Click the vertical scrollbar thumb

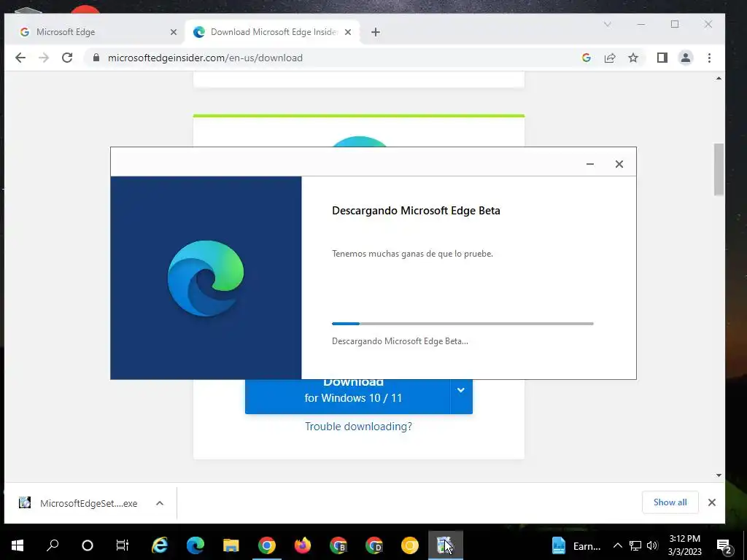pos(719,169)
